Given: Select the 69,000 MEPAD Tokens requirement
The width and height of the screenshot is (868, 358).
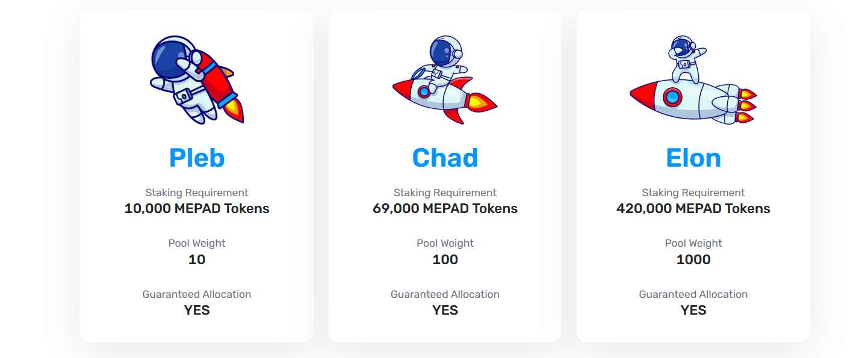Looking at the screenshot, I should [445, 208].
